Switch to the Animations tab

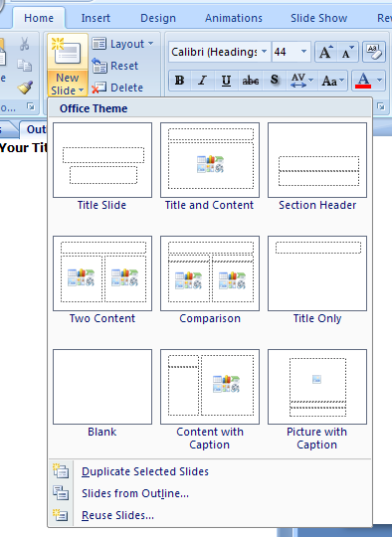(234, 18)
